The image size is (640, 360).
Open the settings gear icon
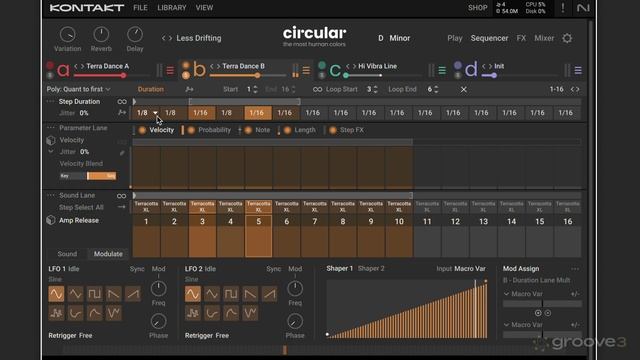click(x=567, y=38)
